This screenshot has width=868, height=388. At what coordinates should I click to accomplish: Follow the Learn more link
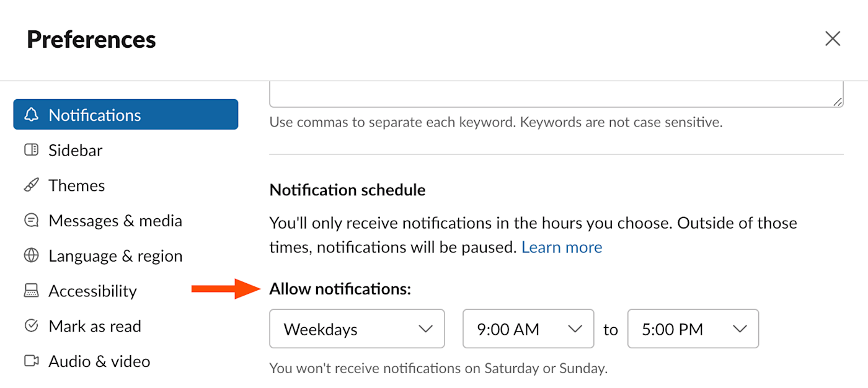pos(562,247)
